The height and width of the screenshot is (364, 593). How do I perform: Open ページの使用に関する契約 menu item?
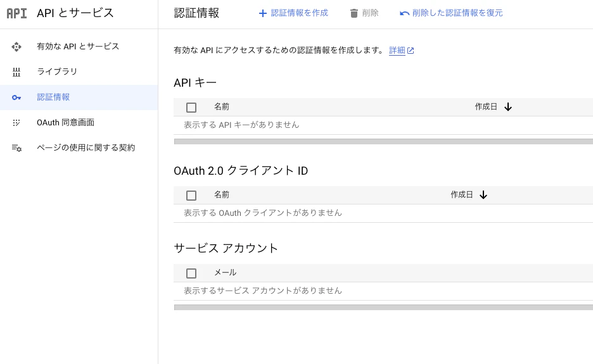click(x=79, y=147)
